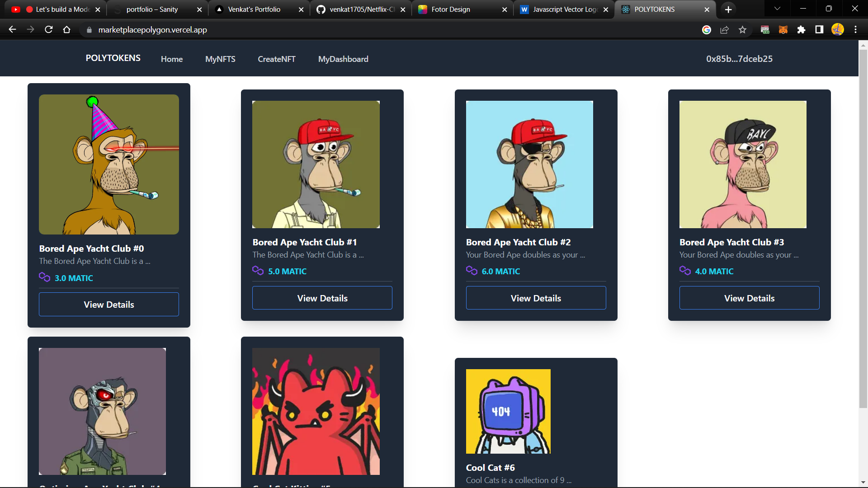The width and height of the screenshot is (868, 488).
Task: Click the Bored Ape #1 red cap image
Action: pyautogui.click(x=316, y=164)
